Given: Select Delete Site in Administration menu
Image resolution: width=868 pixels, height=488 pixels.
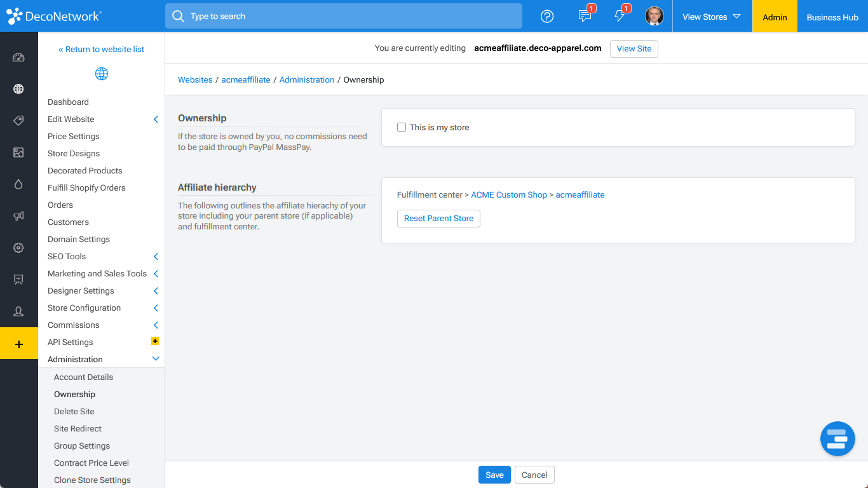Looking at the screenshot, I should point(74,412).
